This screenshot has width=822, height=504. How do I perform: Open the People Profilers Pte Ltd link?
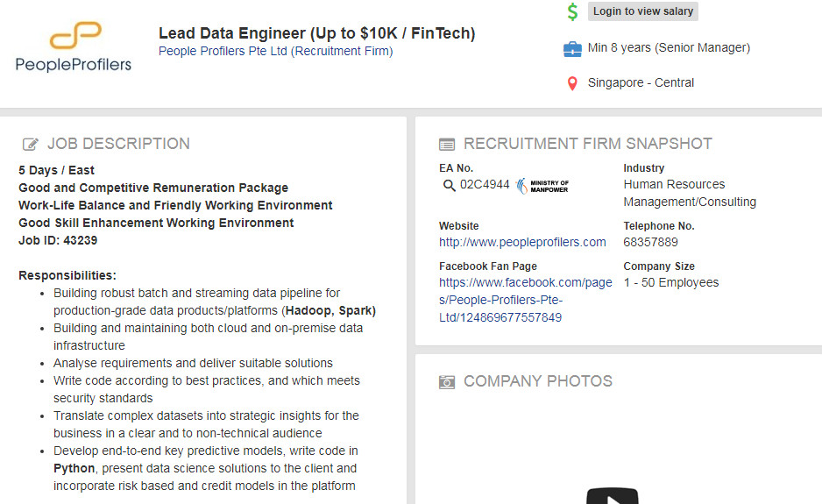(x=275, y=51)
